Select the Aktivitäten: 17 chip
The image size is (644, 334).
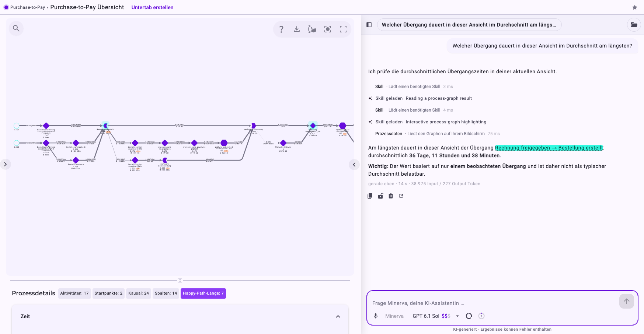74,293
